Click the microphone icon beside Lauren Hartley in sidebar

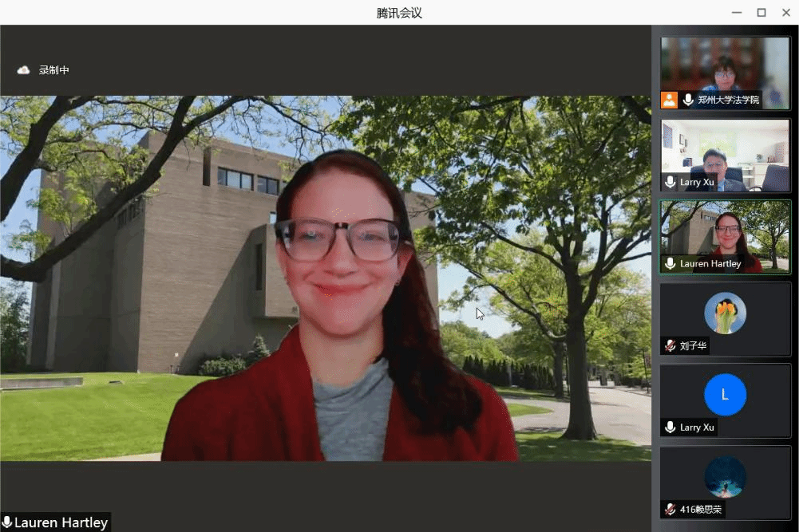point(670,264)
